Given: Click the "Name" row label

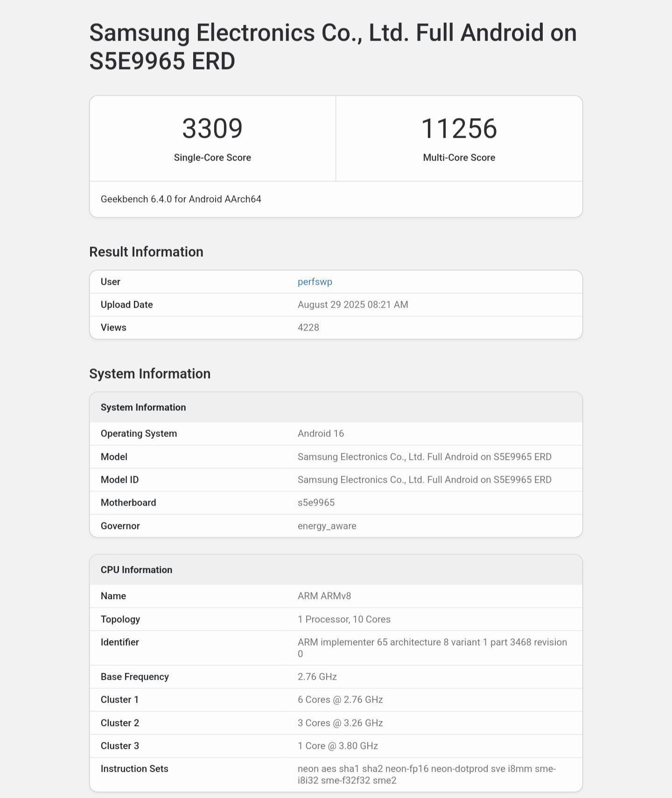Looking at the screenshot, I should (x=113, y=596).
